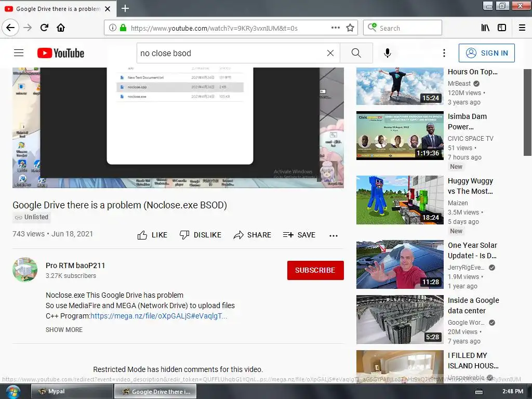Open the keyboard icon in the system tray
The image size is (532, 399).
tap(478, 392)
